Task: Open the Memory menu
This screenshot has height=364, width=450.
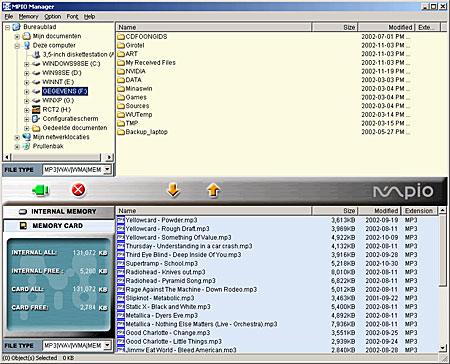Action: click(x=28, y=16)
